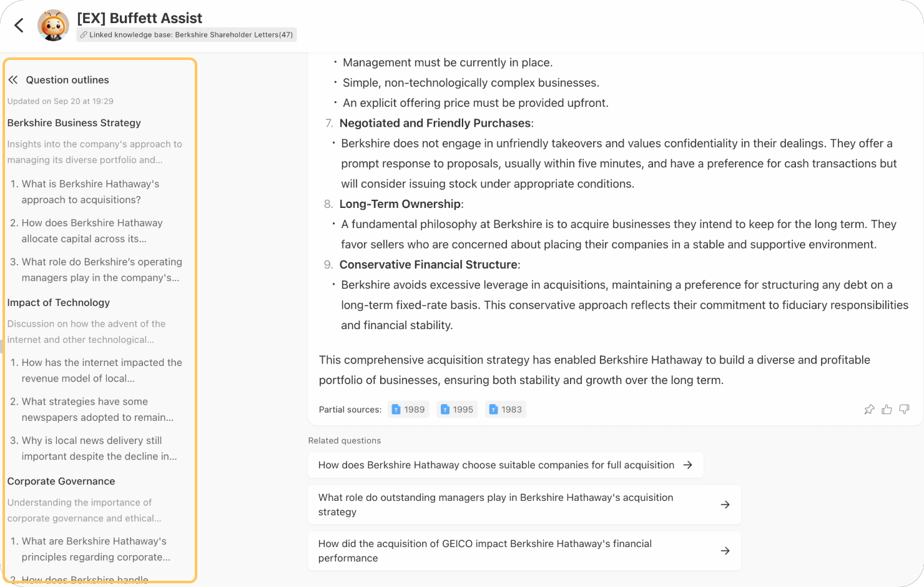Select outline question on allocating capital

pos(92,230)
